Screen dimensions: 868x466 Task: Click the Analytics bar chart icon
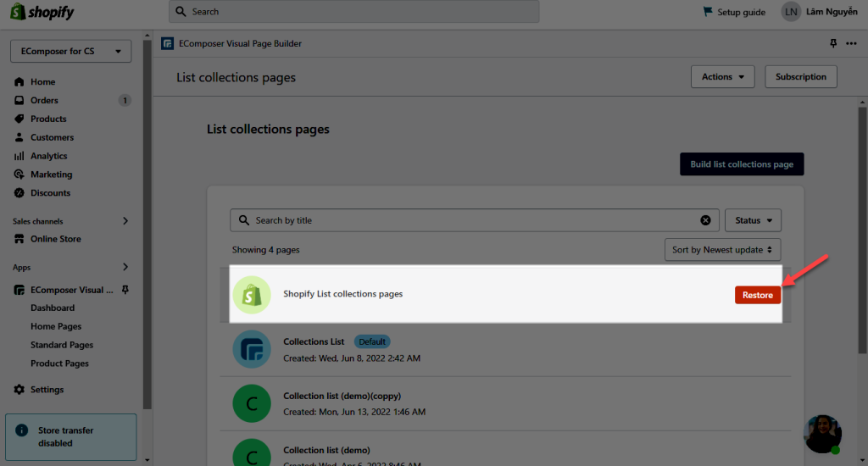pos(19,156)
